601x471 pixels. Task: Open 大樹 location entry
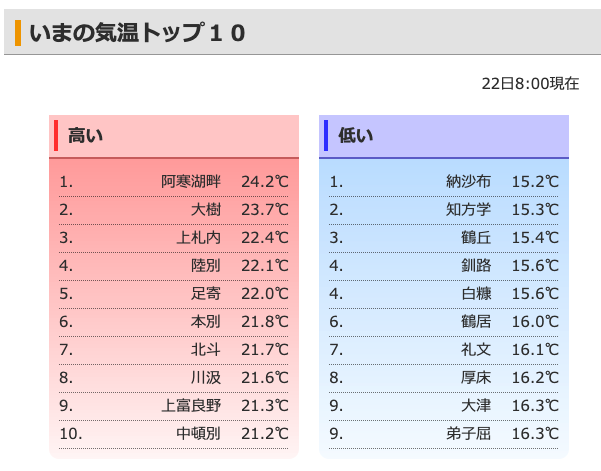coord(206,210)
